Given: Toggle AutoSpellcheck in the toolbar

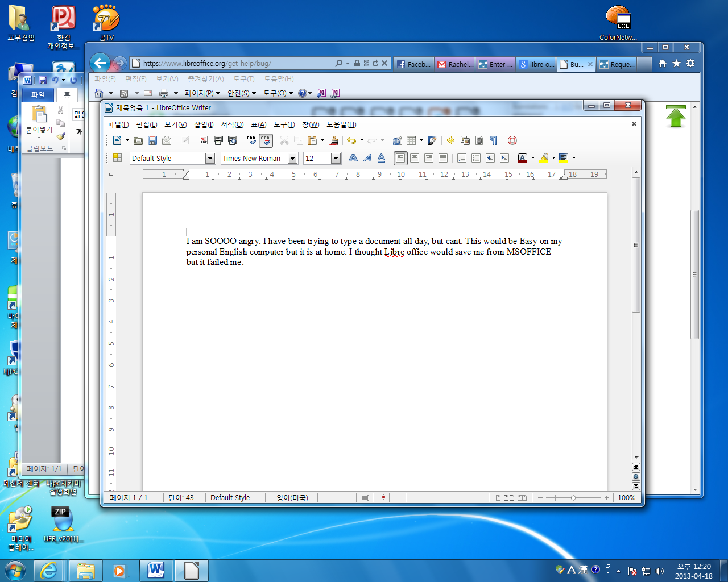Looking at the screenshot, I should [266, 140].
